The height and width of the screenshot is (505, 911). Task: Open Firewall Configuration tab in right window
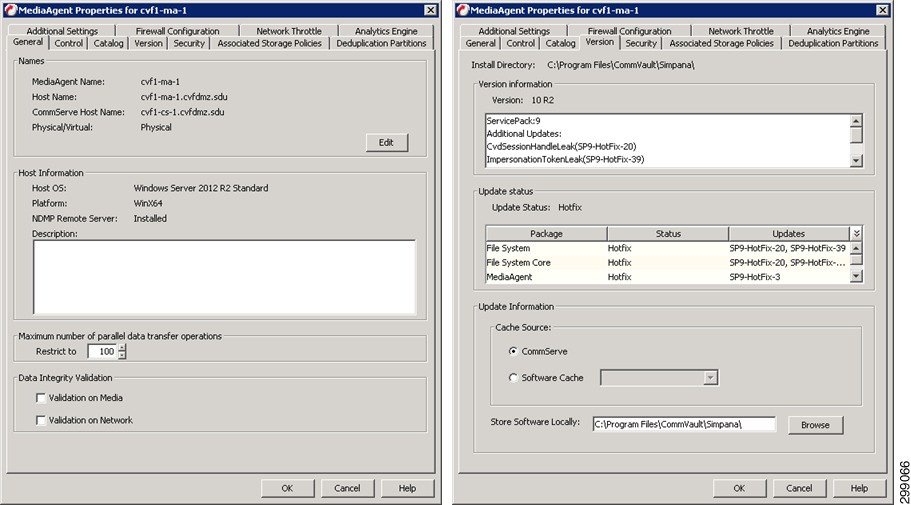629,31
